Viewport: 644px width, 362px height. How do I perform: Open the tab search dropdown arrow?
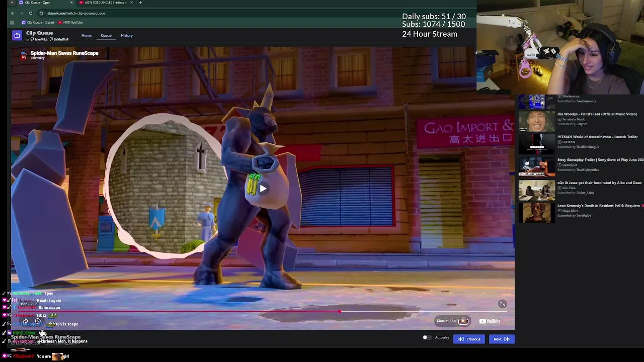tap(12, 3)
